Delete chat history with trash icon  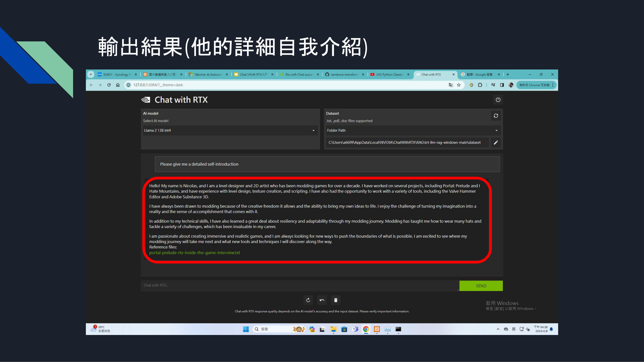[x=336, y=300]
